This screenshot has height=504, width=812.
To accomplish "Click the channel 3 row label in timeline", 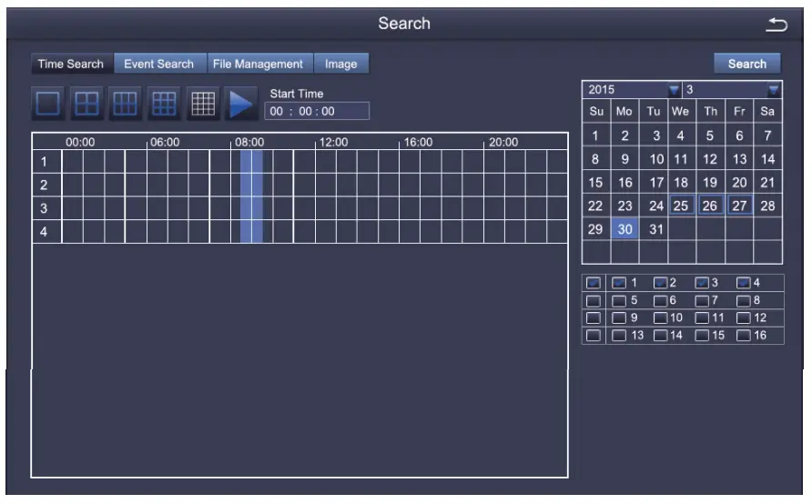I will point(45,208).
